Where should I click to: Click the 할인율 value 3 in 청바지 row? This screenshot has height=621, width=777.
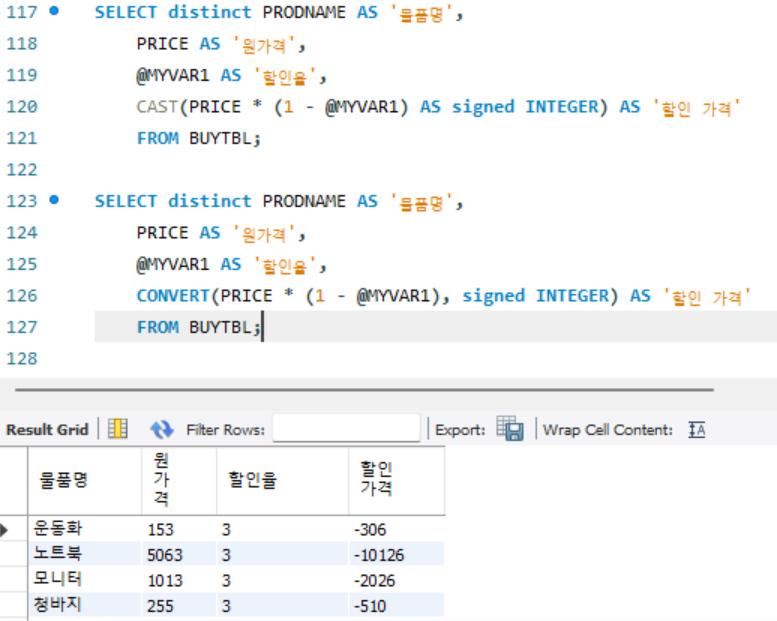pyautogui.click(x=282, y=606)
